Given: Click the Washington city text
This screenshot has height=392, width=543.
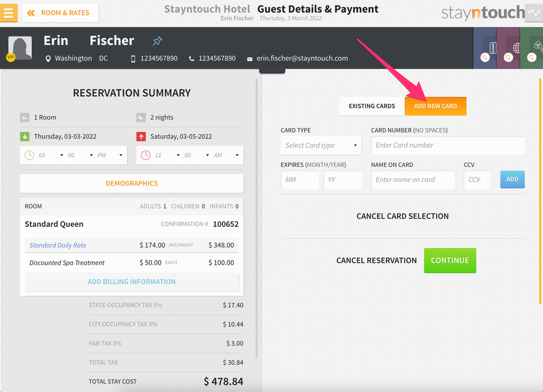Looking at the screenshot, I should click(x=73, y=58).
